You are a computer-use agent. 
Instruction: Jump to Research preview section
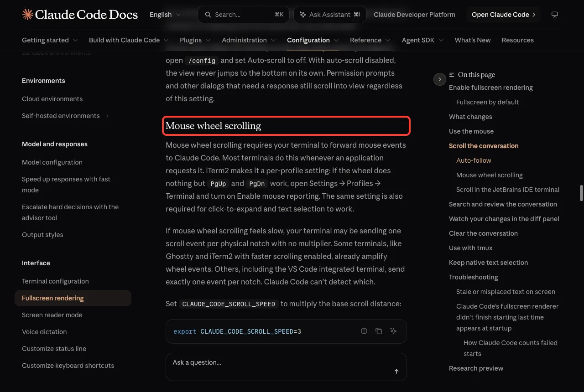(x=476, y=368)
